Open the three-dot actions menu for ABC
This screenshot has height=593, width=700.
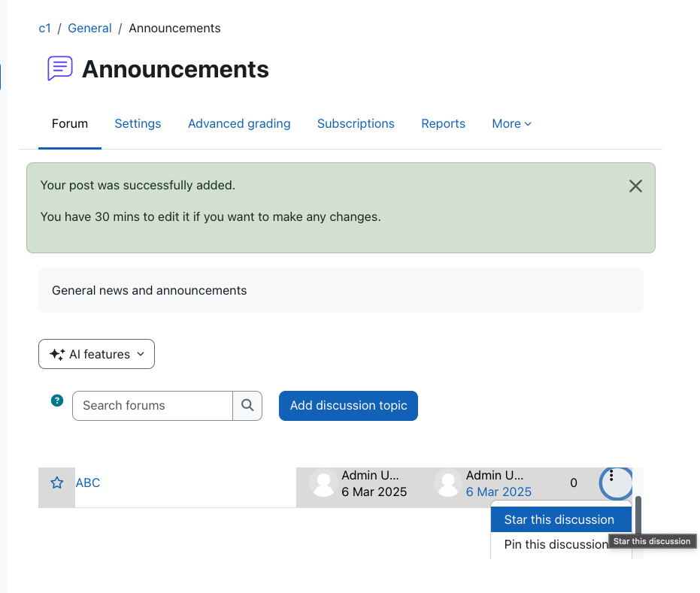click(x=616, y=483)
